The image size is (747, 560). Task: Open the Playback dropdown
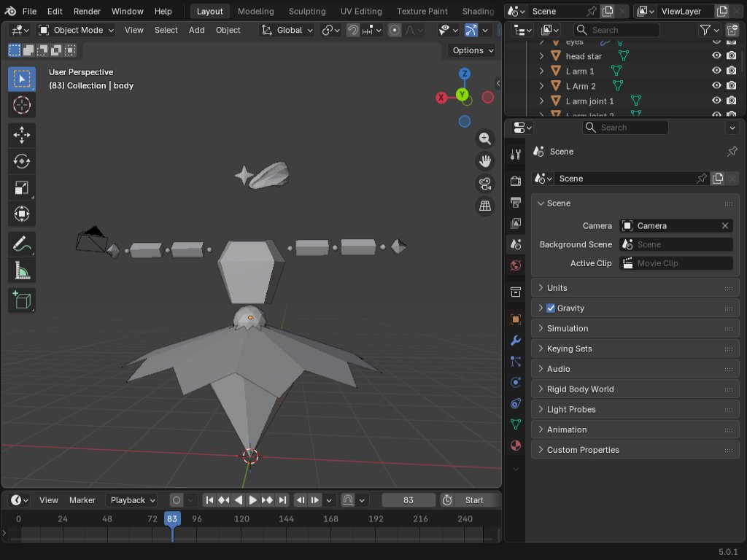point(132,500)
